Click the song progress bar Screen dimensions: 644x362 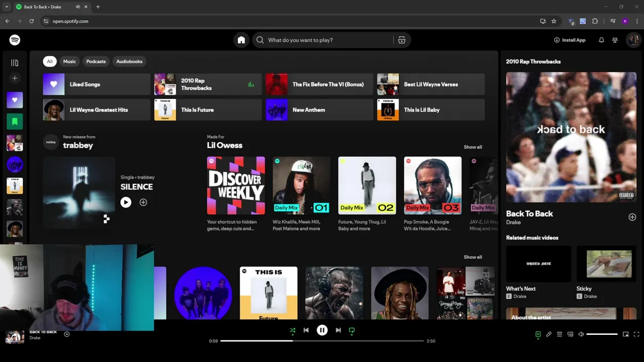(x=322, y=341)
